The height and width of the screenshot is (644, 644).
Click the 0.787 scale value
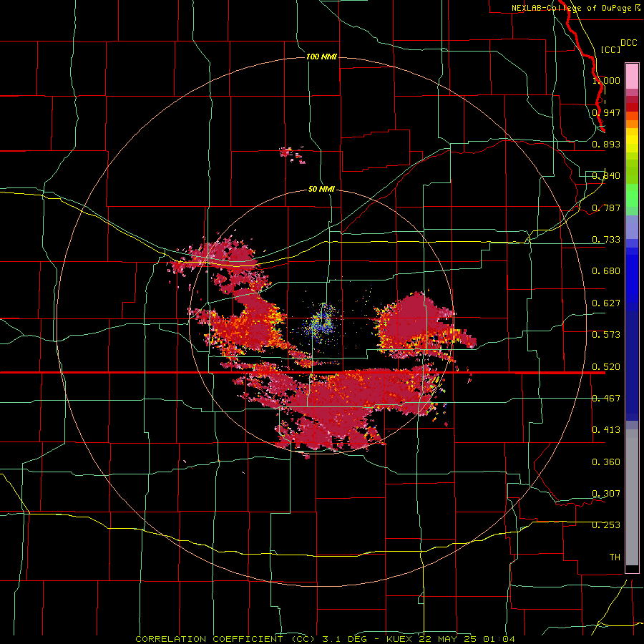(x=606, y=208)
